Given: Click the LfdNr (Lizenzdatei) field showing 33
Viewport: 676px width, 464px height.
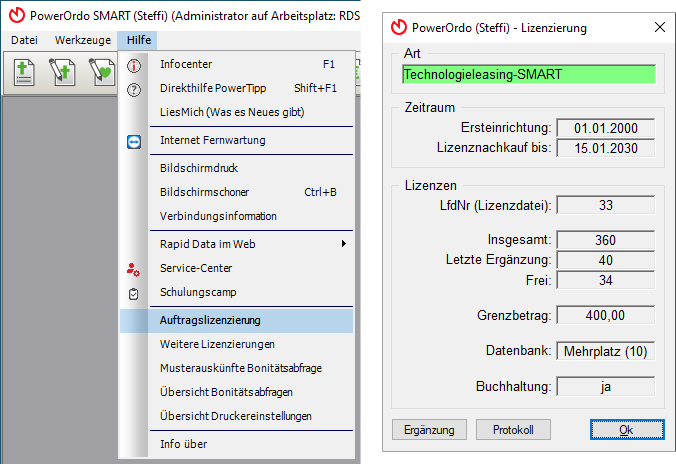Looking at the screenshot, I should tap(605, 205).
